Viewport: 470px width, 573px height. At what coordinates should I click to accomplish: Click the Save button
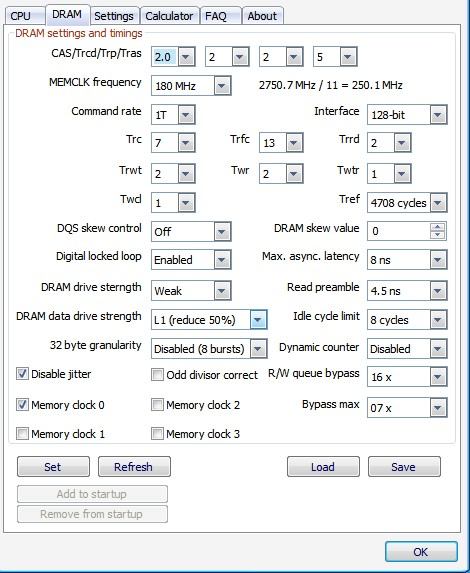click(x=404, y=467)
